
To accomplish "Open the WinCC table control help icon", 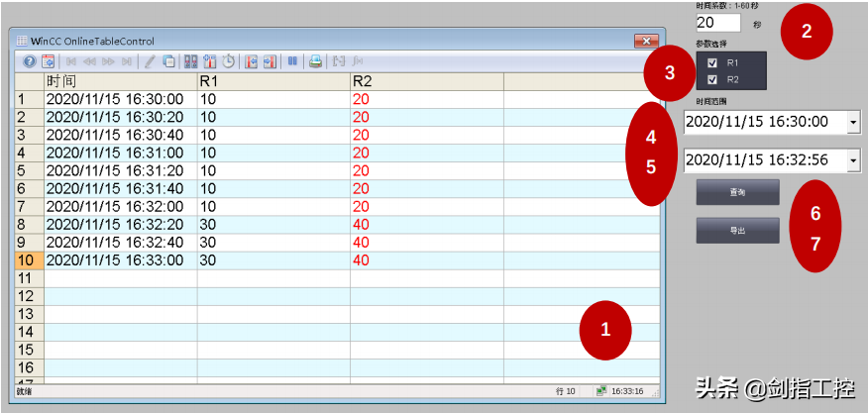I will pos(29,61).
